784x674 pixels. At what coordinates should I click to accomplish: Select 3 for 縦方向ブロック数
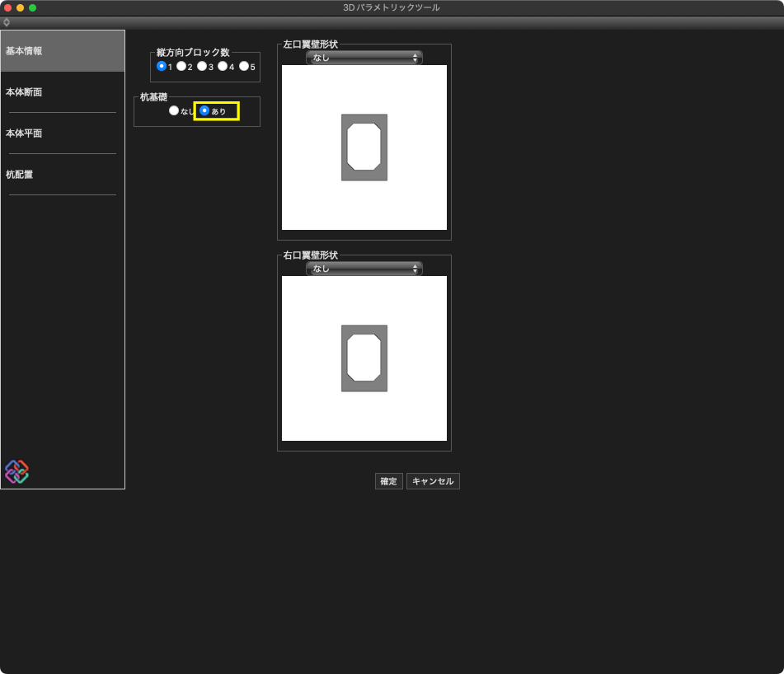click(202, 66)
